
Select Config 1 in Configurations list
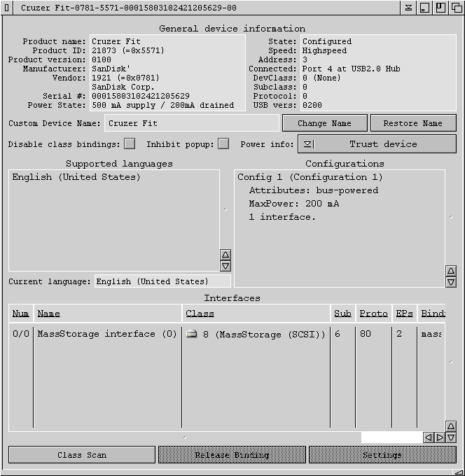click(310, 178)
